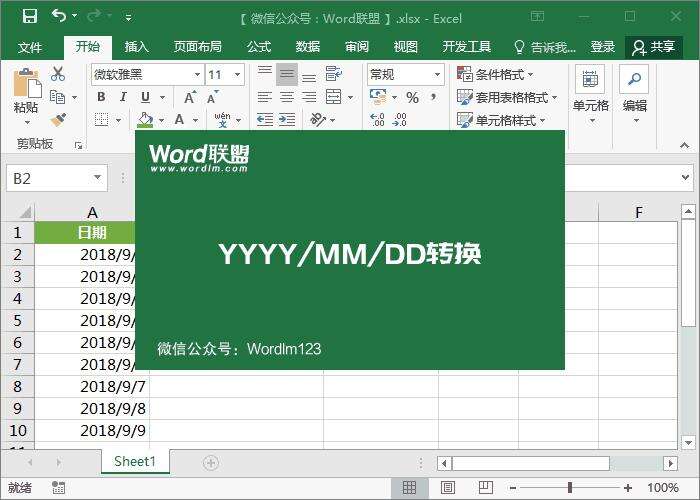Select the Sheet1 worksheet tab

135,462
